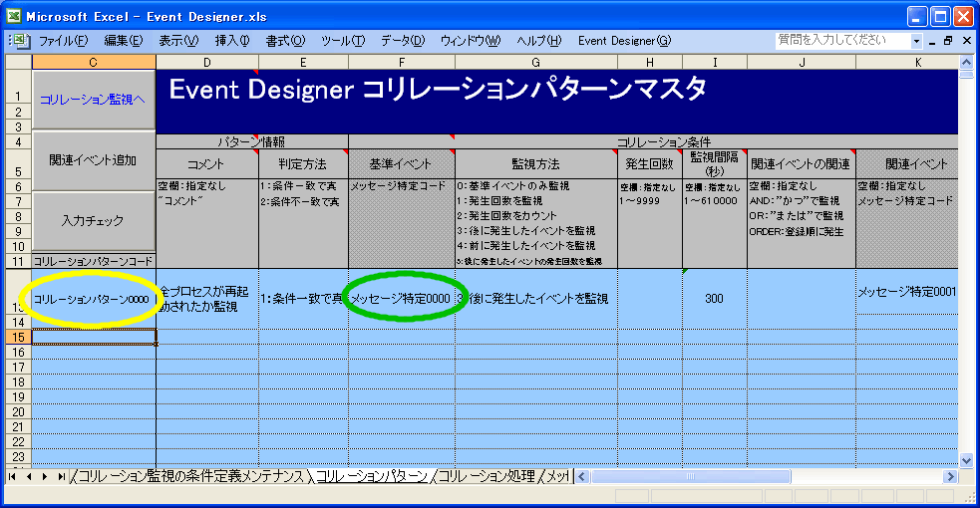The height and width of the screenshot is (508, 980).
Task: Select the cell containing メッセージ特定0000
Action: [401, 298]
